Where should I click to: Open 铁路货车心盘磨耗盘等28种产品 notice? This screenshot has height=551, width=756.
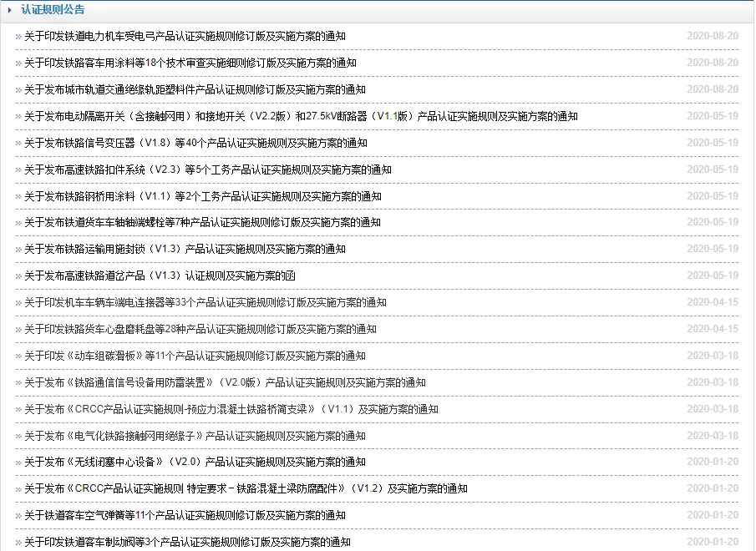(200, 329)
